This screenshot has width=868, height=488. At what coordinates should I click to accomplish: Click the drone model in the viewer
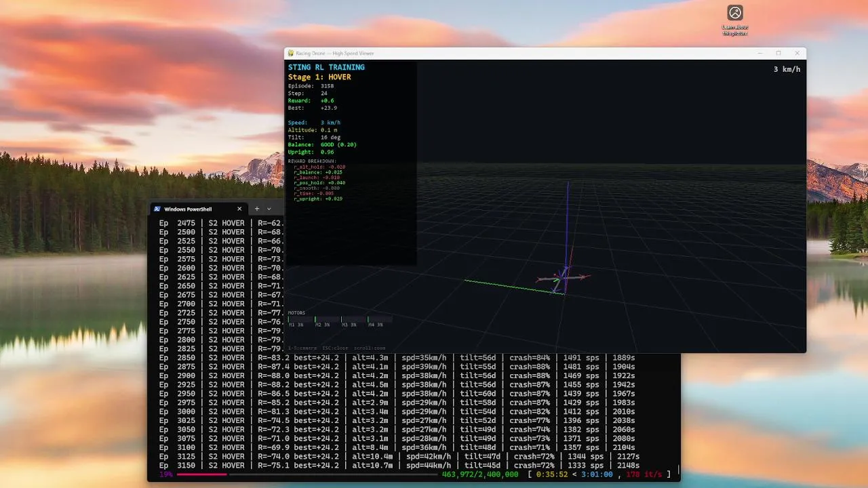point(563,277)
